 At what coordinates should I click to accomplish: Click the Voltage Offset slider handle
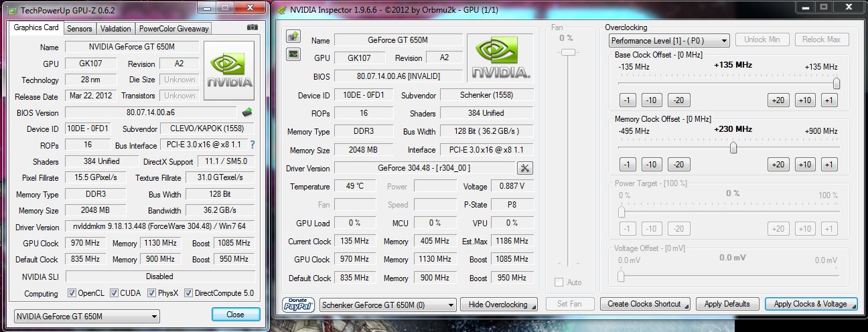(621, 275)
